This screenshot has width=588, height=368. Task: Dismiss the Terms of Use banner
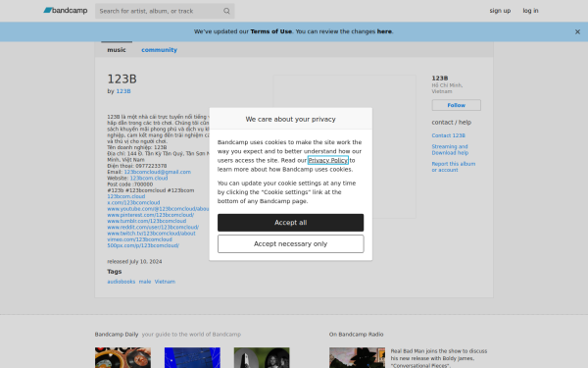coord(577,32)
